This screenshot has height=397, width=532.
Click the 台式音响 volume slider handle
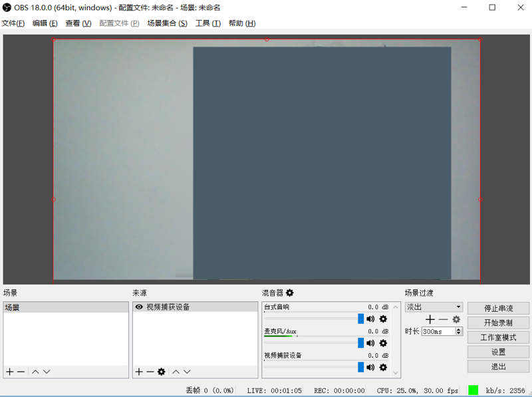pos(360,319)
